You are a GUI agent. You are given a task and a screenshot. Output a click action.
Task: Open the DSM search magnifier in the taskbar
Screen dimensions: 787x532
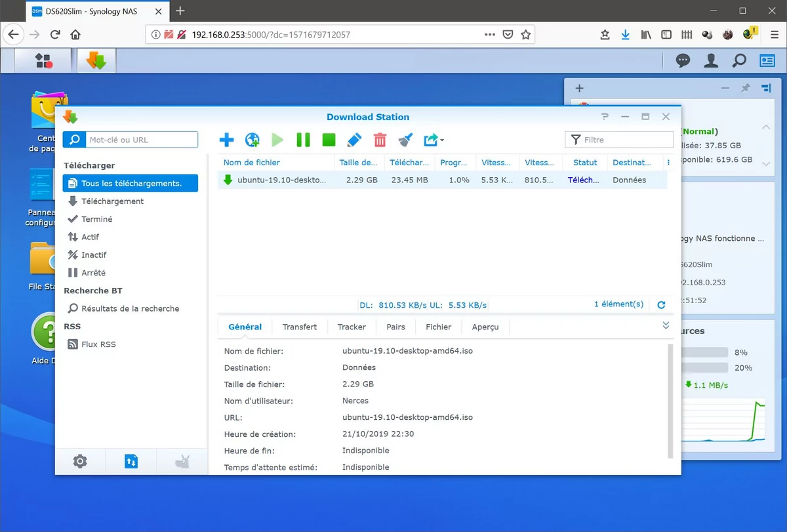(x=739, y=61)
